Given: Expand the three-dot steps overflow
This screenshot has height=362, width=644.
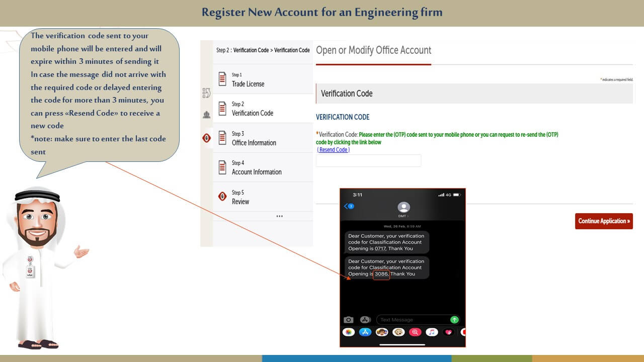Looking at the screenshot, I should 280,216.
